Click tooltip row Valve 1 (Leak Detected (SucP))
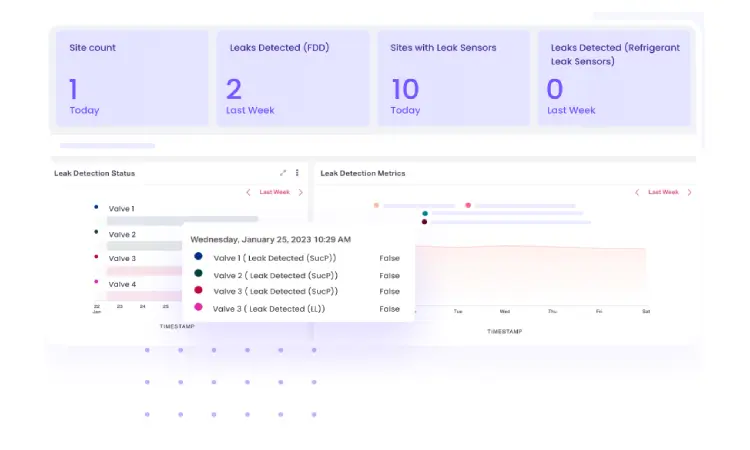Viewport: 750px width, 450px height. [297, 258]
